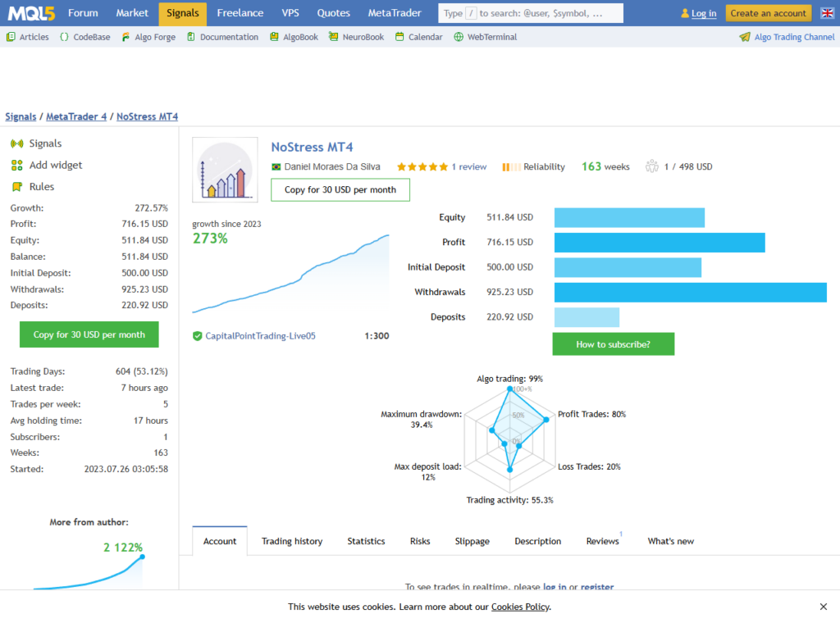Click the subscribers people icon
The height and width of the screenshot is (623, 840).
coord(652,166)
